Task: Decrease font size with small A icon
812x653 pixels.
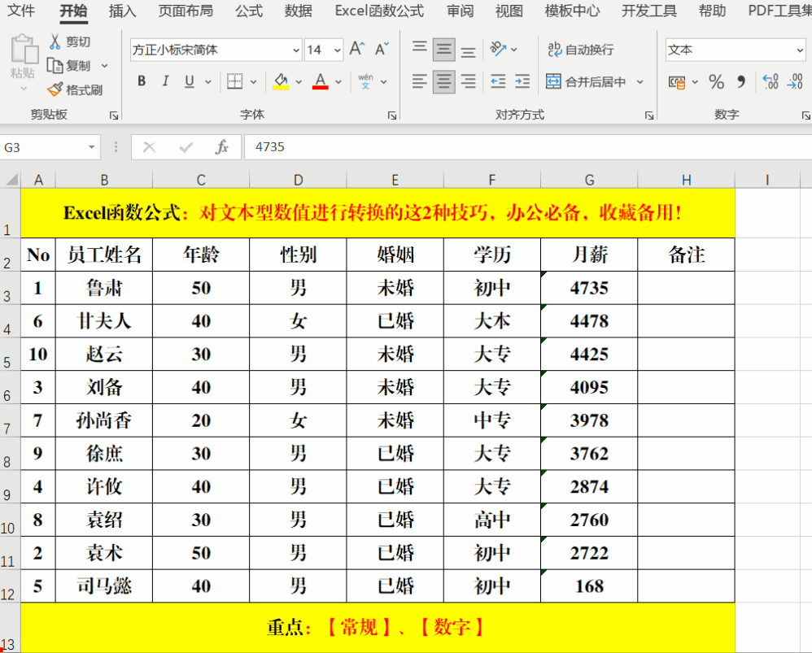Action: (382, 49)
